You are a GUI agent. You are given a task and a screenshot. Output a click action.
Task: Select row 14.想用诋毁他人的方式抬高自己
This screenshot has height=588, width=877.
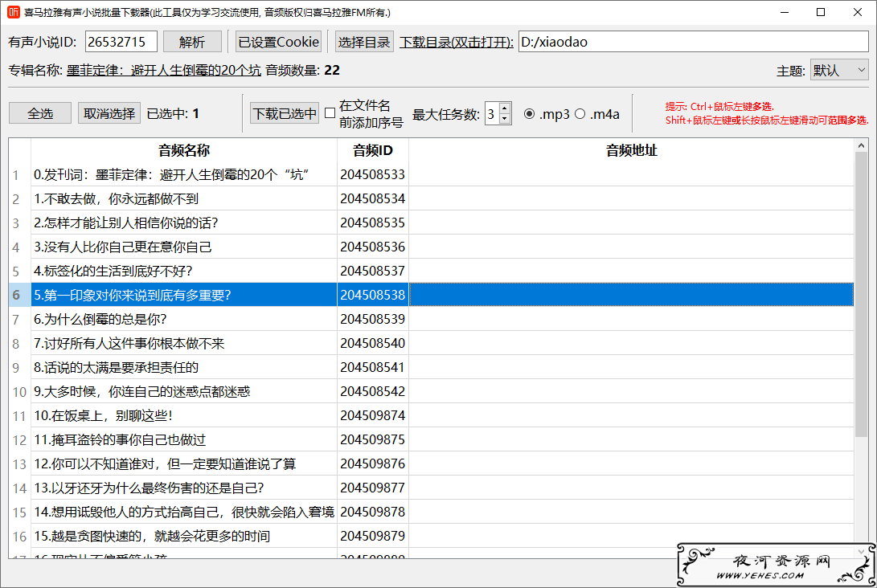(184, 512)
